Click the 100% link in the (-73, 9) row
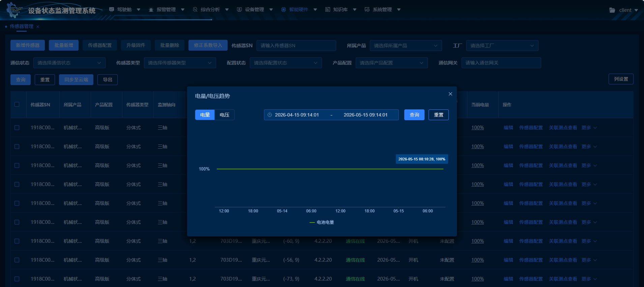The height and width of the screenshot is (287, 644). coord(477,279)
